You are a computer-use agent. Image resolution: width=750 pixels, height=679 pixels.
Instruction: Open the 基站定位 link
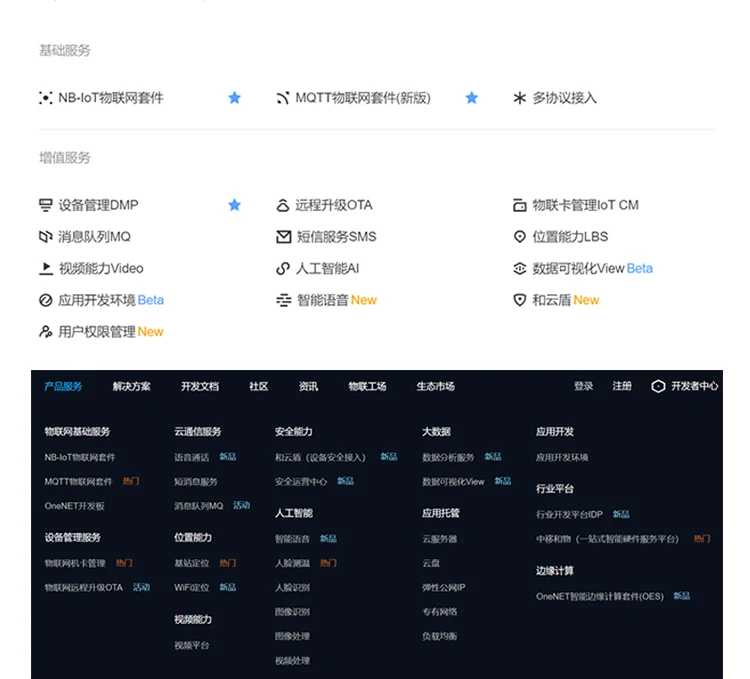[192, 563]
